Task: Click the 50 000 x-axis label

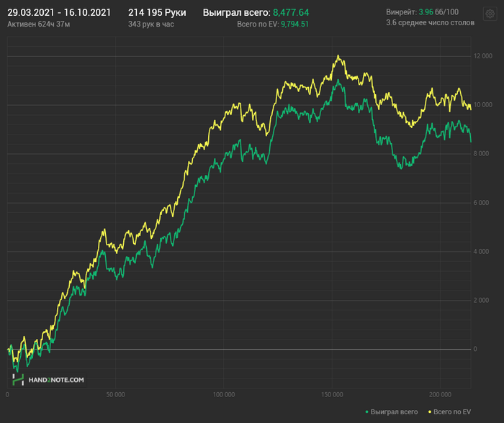Action: coord(115,395)
